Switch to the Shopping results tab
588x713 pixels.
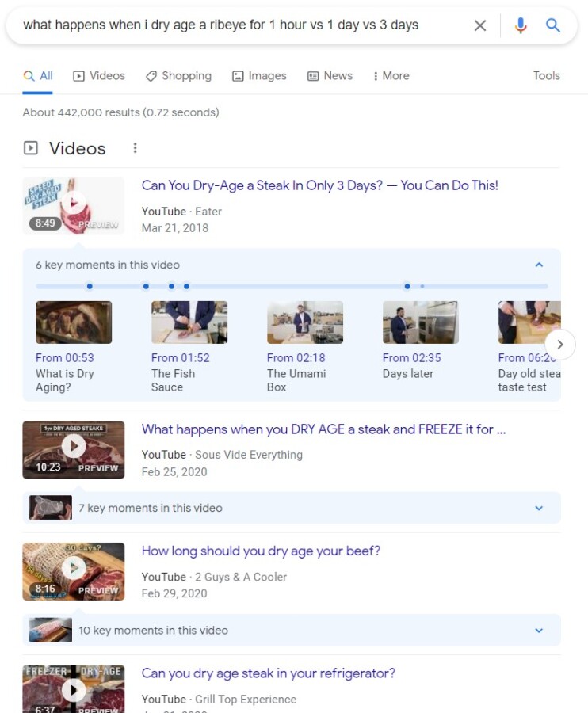178,76
